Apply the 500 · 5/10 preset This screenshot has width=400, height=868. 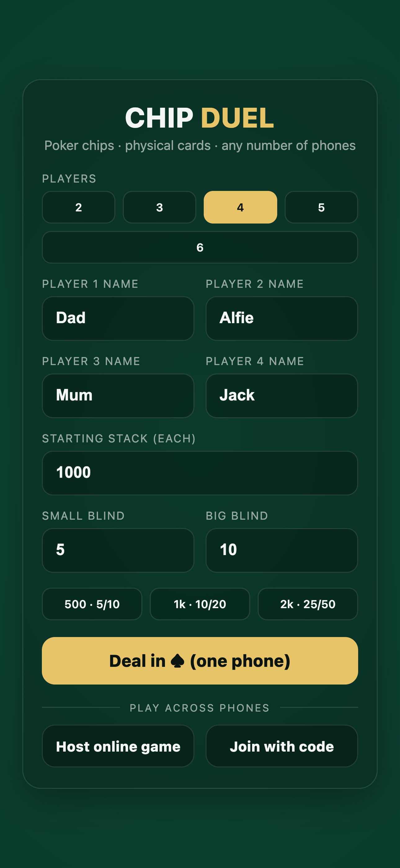[92, 604]
